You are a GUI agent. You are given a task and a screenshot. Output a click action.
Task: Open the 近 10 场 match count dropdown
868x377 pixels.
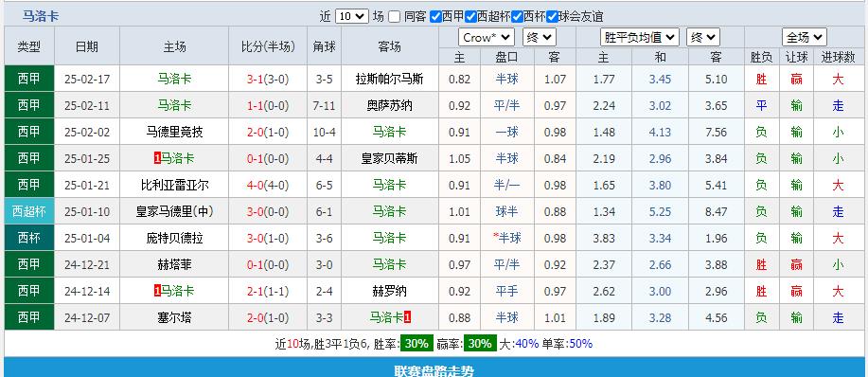click(x=351, y=17)
